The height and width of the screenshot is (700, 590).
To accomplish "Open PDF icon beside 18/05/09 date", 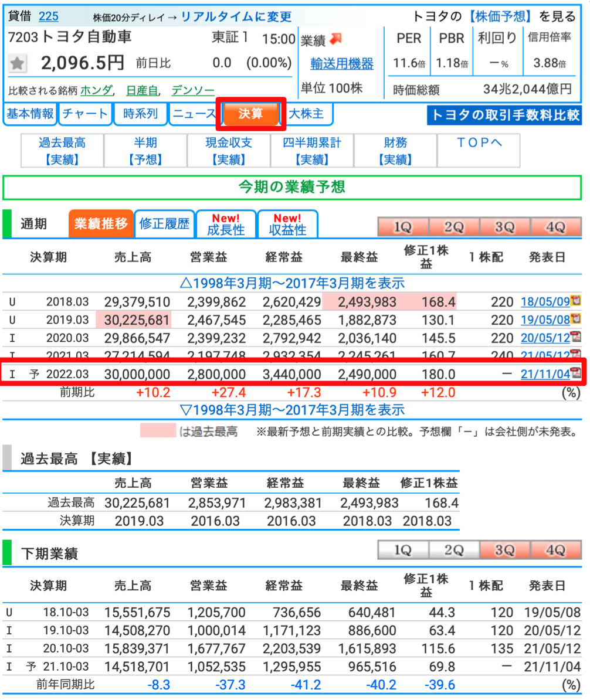I will pos(576,300).
